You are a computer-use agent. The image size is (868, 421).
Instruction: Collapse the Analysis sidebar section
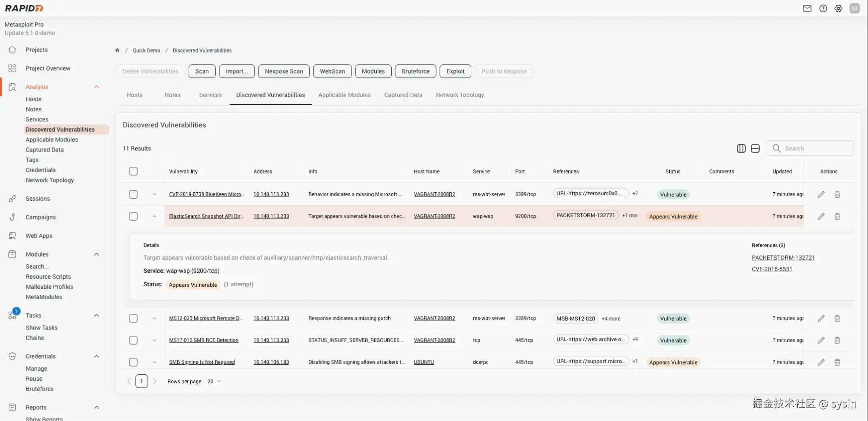pyautogui.click(x=97, y=87)
